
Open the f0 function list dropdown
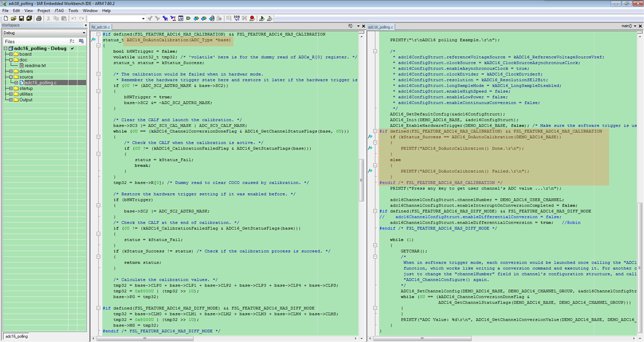[x=358, y=26]
